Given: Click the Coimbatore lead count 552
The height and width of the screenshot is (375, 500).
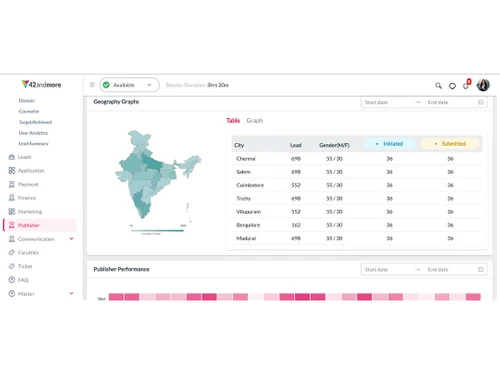Looking at the screenshot, I should click(x=296, y=185).
